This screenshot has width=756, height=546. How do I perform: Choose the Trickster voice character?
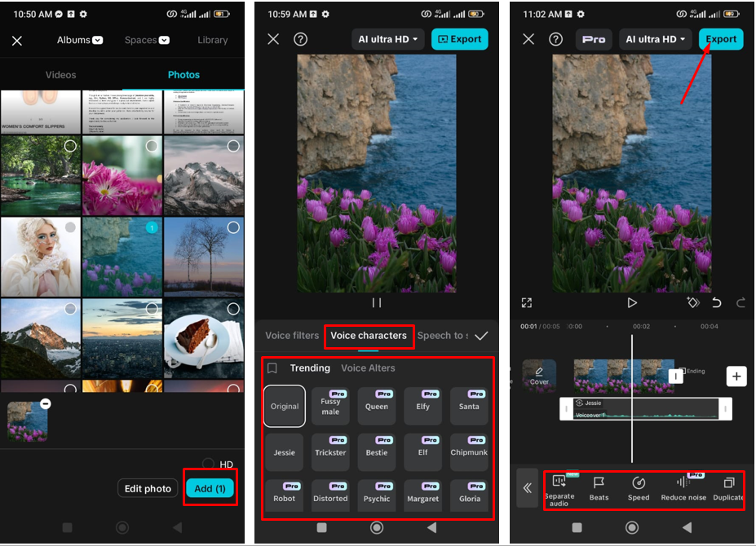point(330,452)
